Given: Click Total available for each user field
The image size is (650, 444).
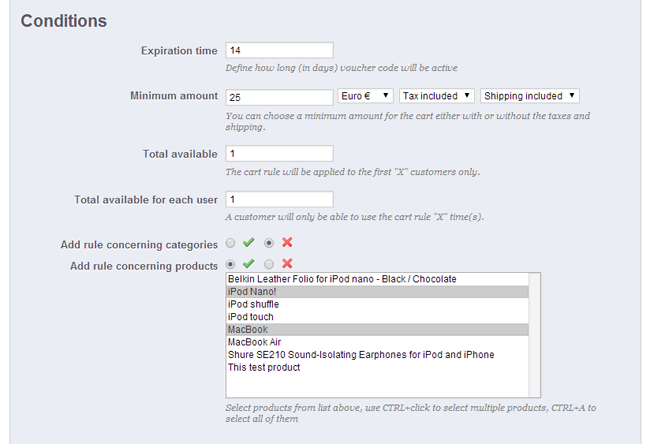Looking at the screenshot, I should click(x=279, y=199).
